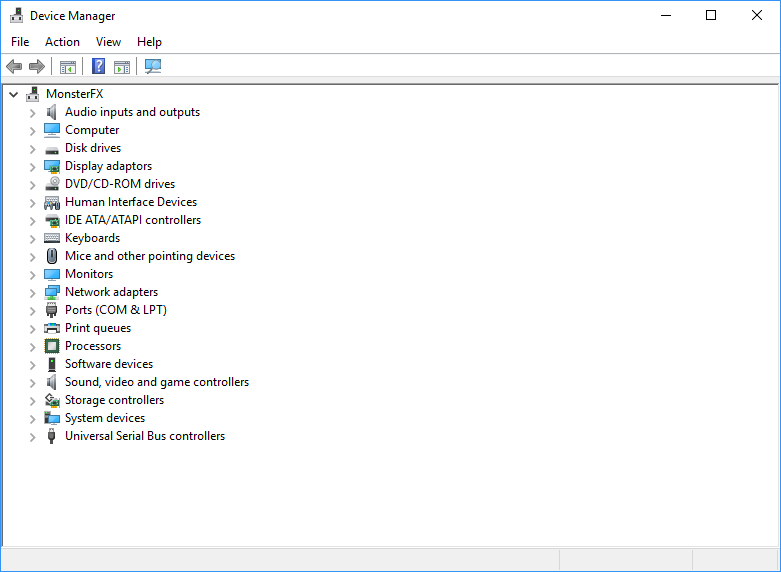Click the Forward arrow in the toolbar
The height and width of the screenshot is (572, 781).
click(x=37, y=67)
